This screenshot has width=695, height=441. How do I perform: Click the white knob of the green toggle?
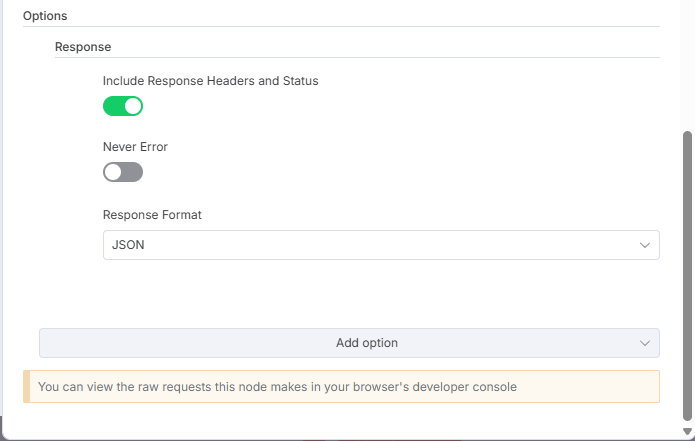click(x=133, y=106)
